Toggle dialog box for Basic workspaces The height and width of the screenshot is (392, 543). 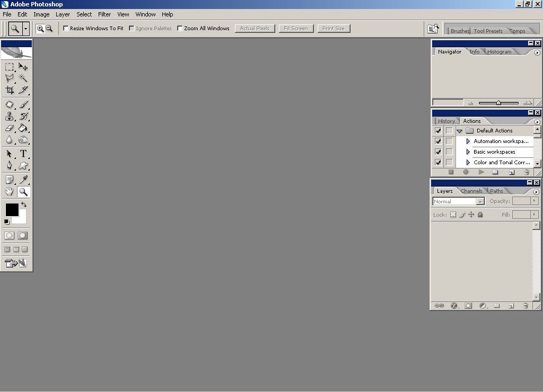tap(449, 152)
